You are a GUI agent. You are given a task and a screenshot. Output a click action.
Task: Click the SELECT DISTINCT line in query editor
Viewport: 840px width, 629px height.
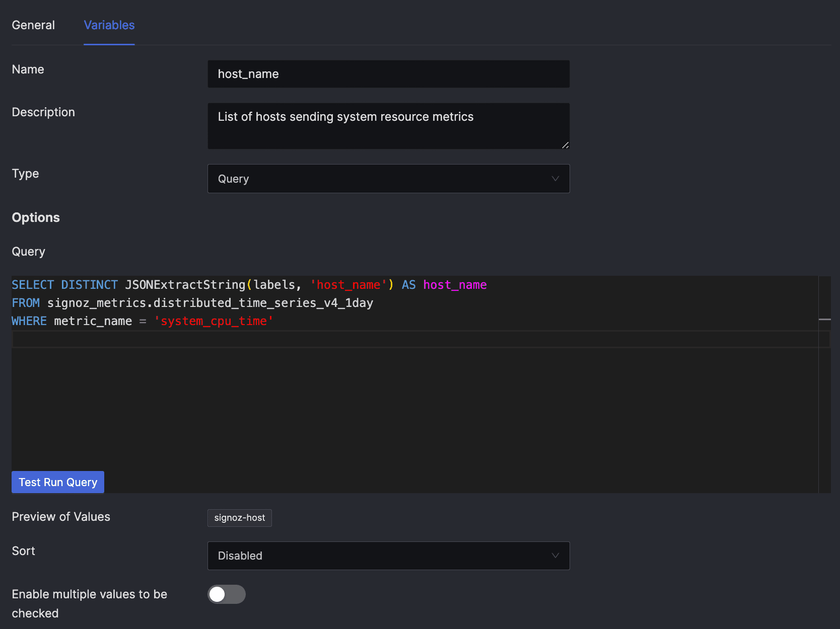point(249,285)
